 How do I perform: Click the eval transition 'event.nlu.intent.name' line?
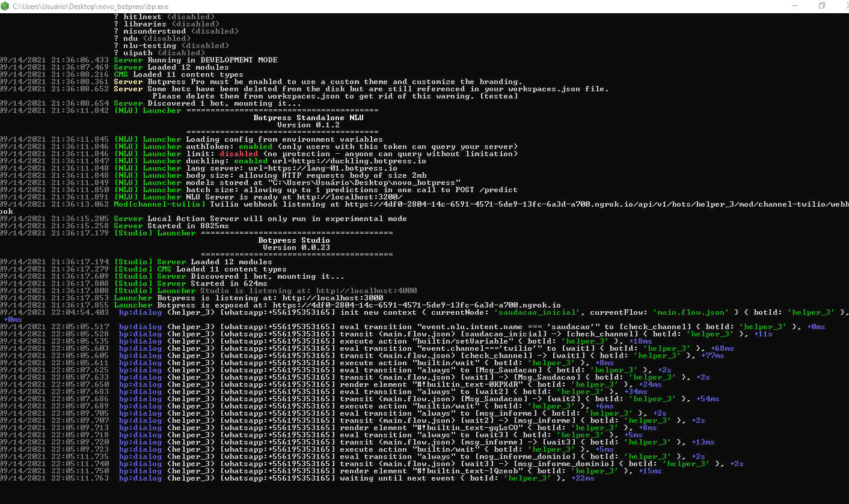pyautogui.click(x=412, y=327)
